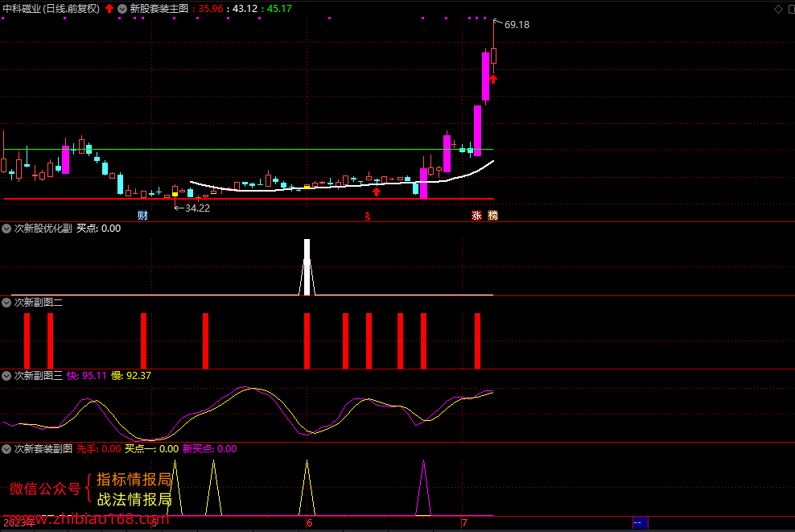
Task: Open the 次新副图二 indicator dropdown
Action: tap(6, 303)
